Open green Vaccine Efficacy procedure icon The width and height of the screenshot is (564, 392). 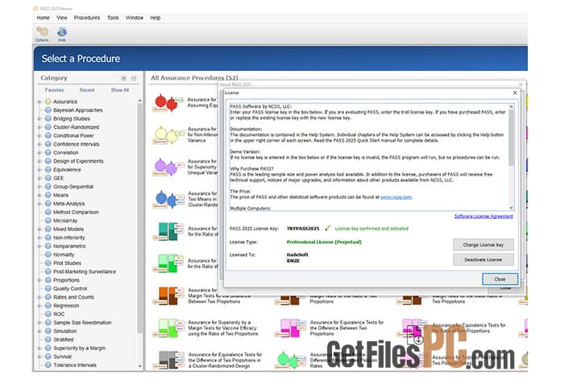168,328
